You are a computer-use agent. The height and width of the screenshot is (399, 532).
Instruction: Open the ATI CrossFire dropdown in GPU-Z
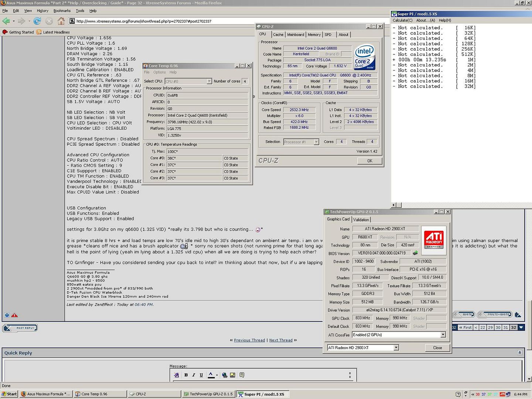(443, 335)
